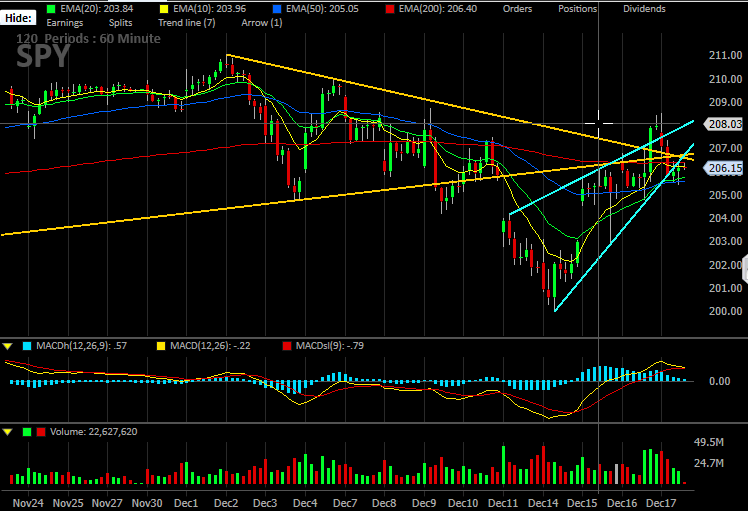Select the Volume: 22,627,620 label
Screen dimensions: 748x511
[94, 431]
